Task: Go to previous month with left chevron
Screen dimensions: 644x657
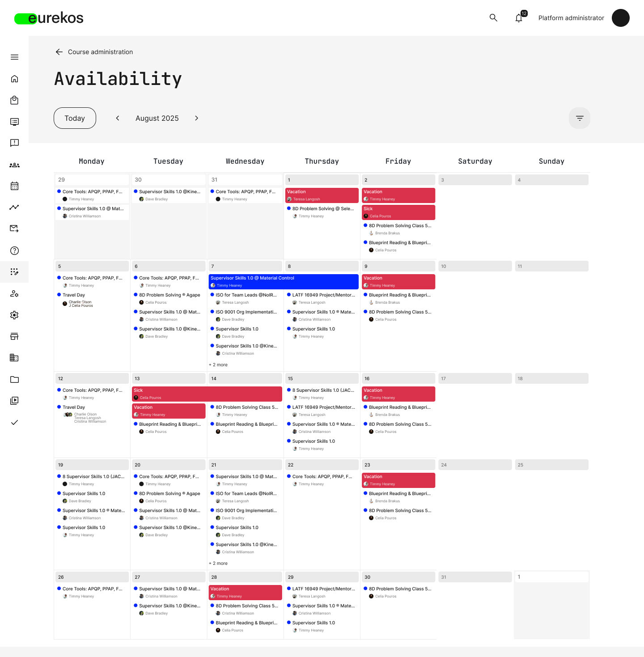Action: (118, 118)
